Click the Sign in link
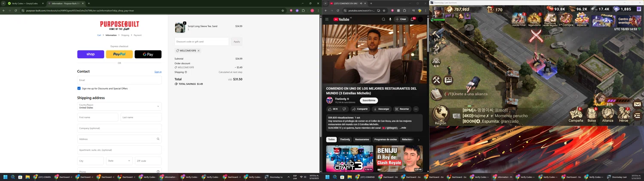This screenshot has height=181, width=644. 158,72
